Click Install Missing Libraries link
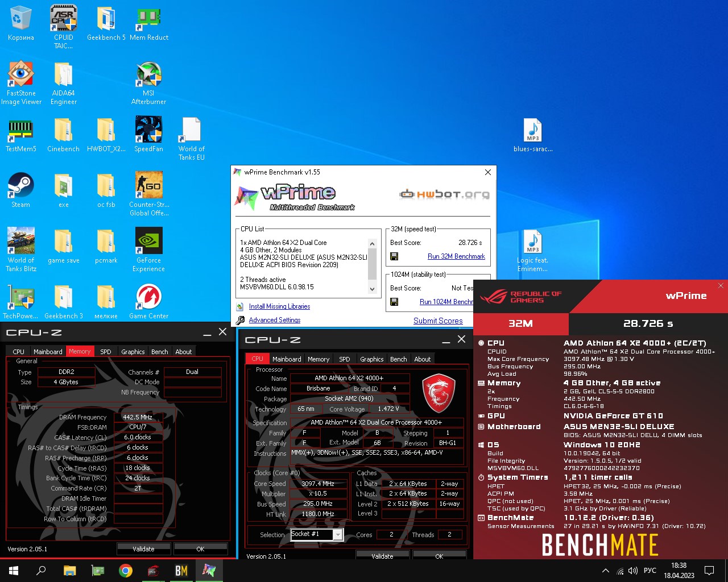The image size is (728, 582). tap(279, 306)
